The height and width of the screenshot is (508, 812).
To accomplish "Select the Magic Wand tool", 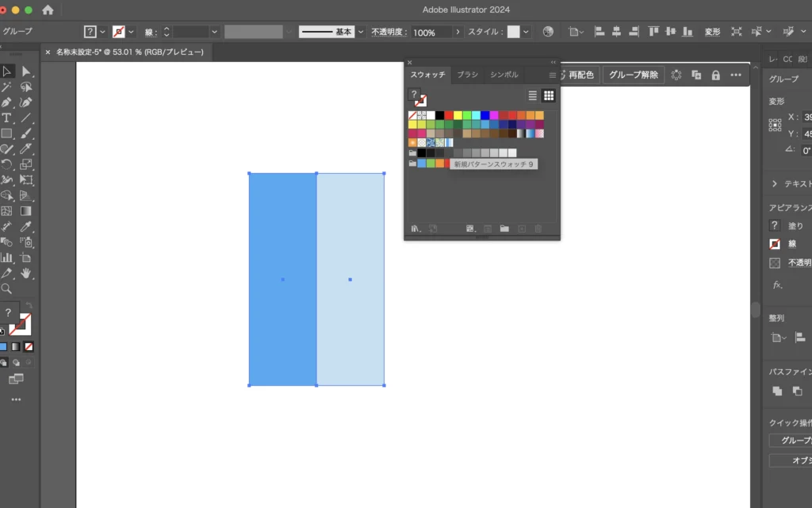I will pos(6,87).
